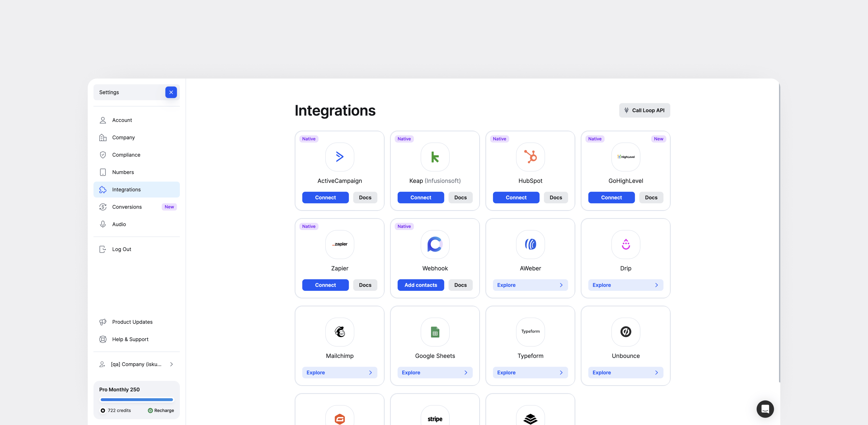Open the Account settings page
Viewport: 868px width, 425px height.
coord(136,120)
